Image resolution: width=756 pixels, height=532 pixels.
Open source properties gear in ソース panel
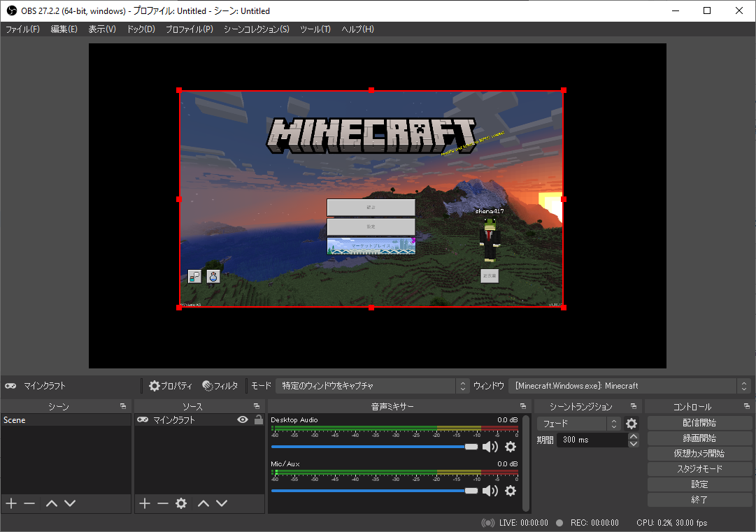(181, 503)
